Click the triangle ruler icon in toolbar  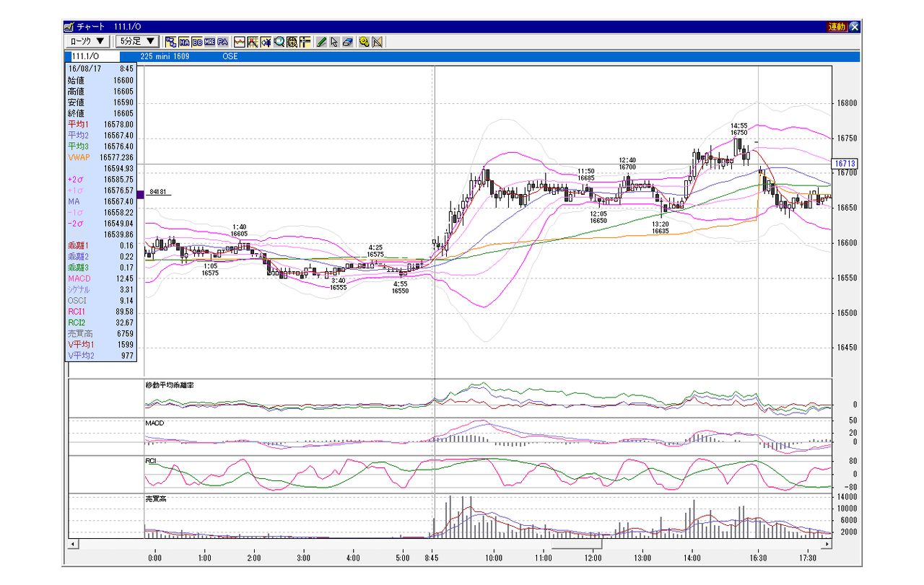tap(377, 42)
